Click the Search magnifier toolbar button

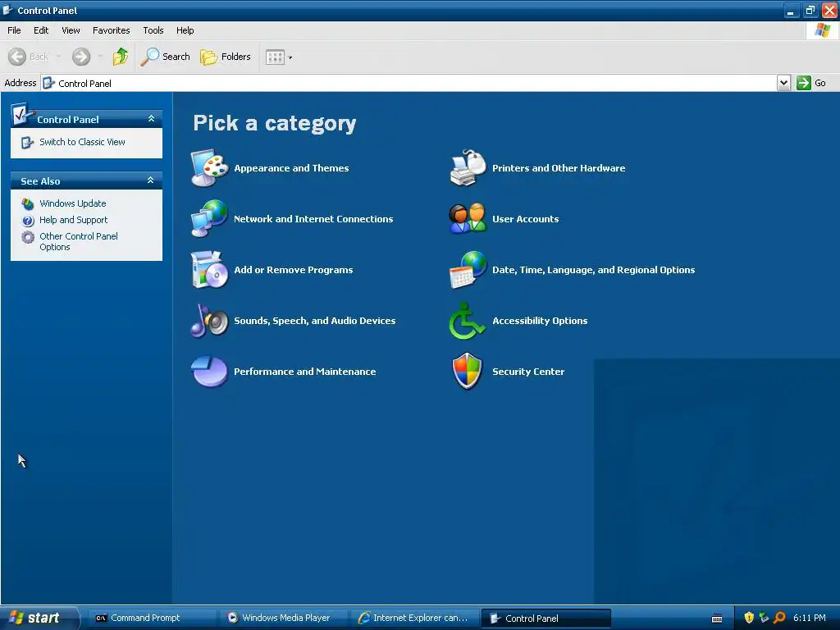pos(165,57)
